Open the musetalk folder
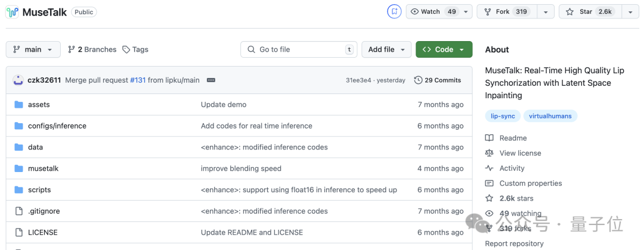 click(44, 168)
